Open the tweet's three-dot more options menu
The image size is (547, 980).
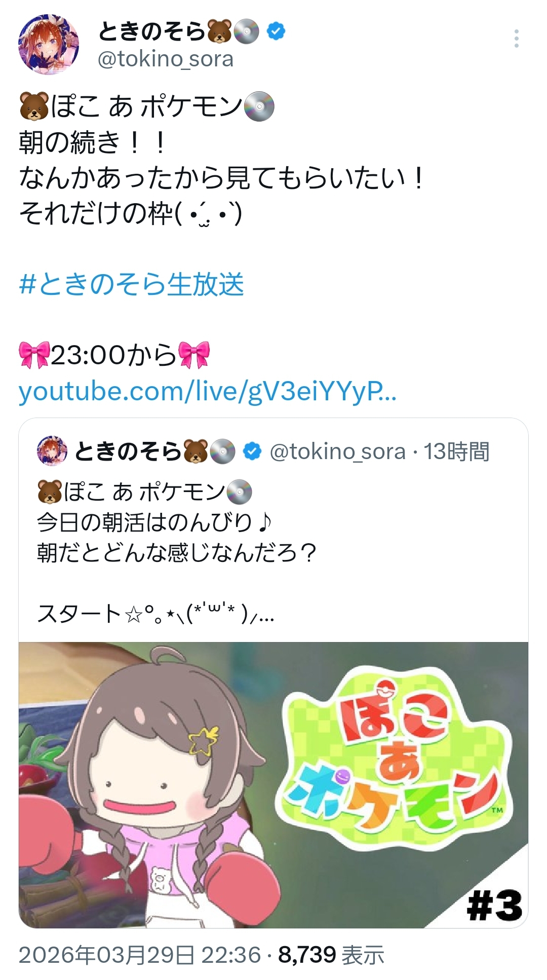(x=516, y=39)
